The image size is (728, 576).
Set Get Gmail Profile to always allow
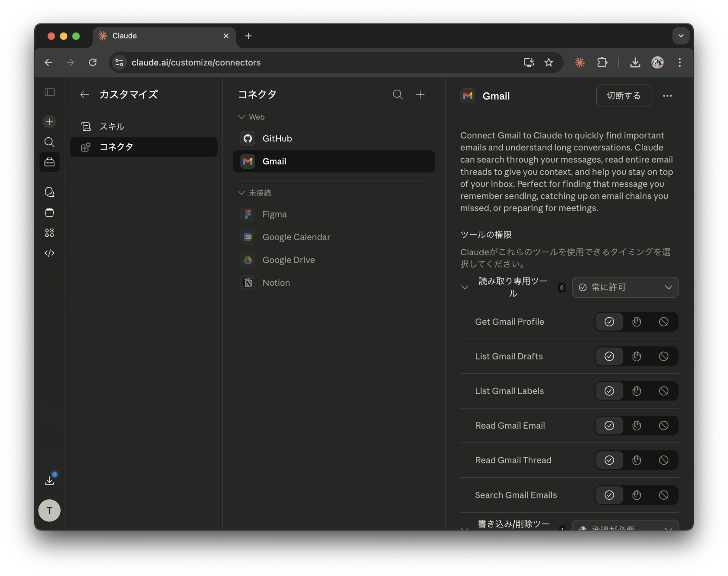tap(609, 322)
